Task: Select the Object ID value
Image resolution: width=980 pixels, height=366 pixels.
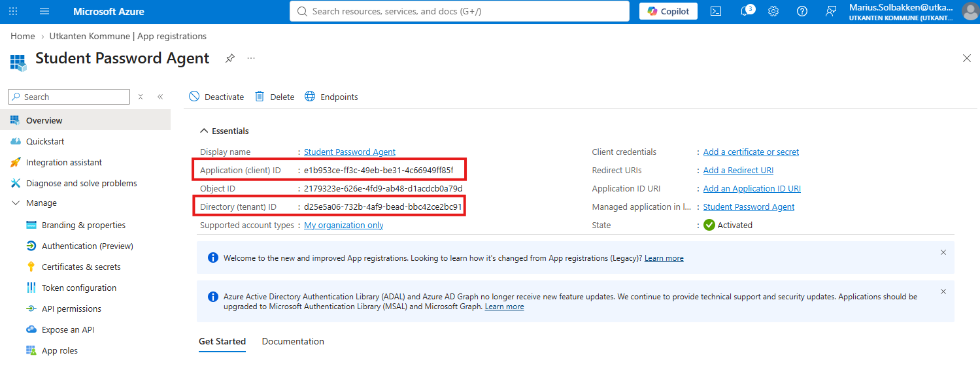Action: [383, 188]
